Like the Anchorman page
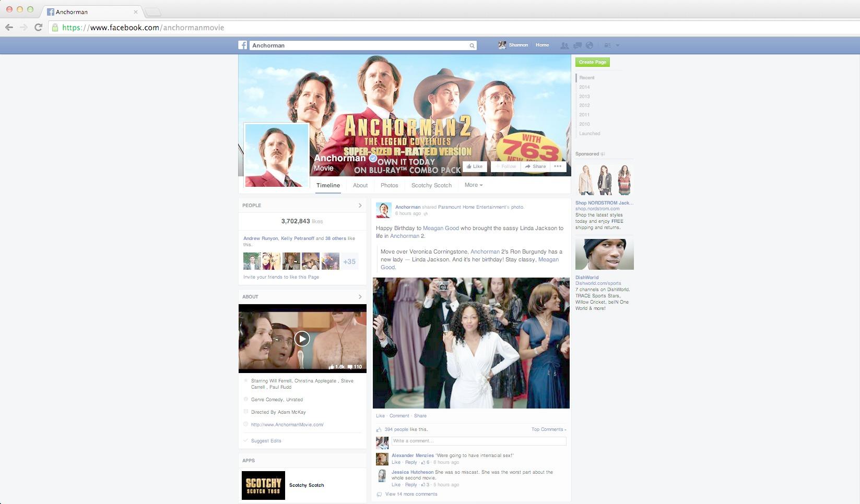This screenshot has width=860, height=504. coord(475,166)
